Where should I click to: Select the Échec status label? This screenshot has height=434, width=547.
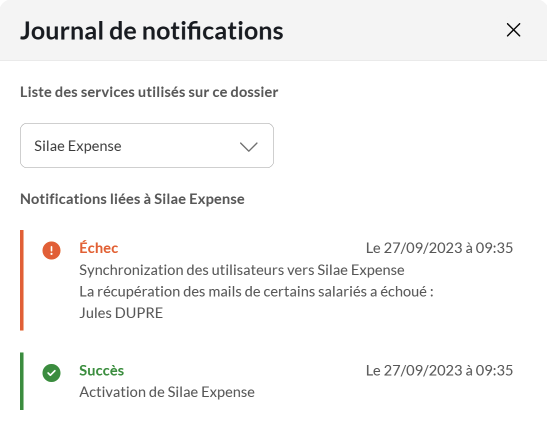tap(99, 248)
